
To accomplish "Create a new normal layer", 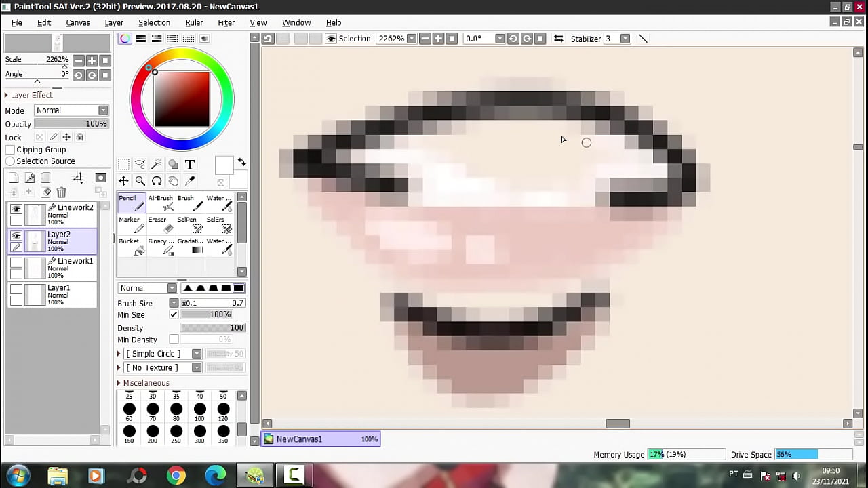I will coord(14,178).
